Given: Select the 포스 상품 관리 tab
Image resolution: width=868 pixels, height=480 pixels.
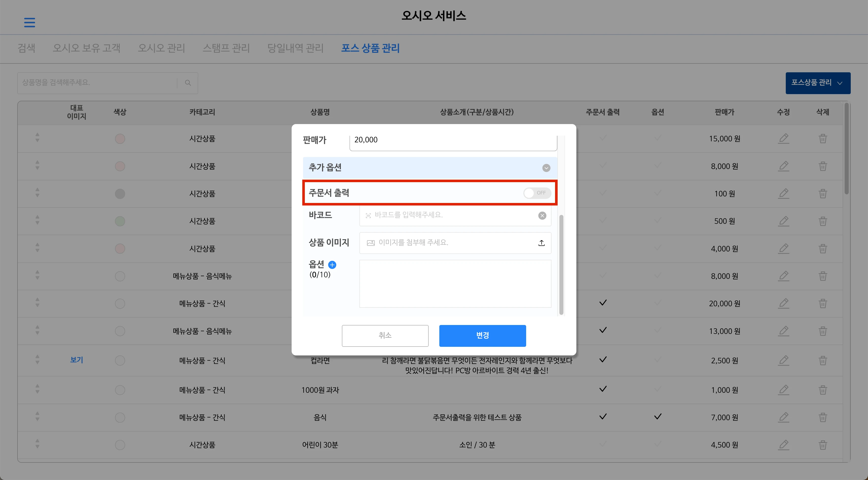Looking at the screenshot, I should tap(370, 48).
